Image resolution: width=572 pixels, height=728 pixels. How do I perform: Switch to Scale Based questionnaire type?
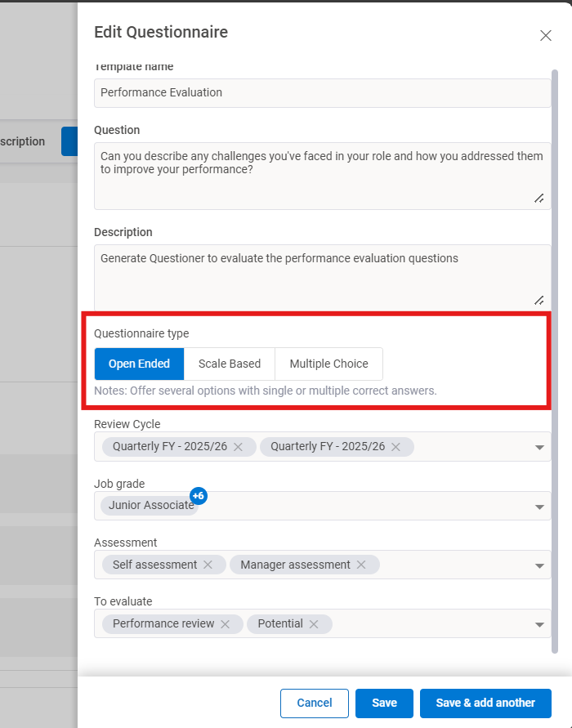tap(229, 364)
